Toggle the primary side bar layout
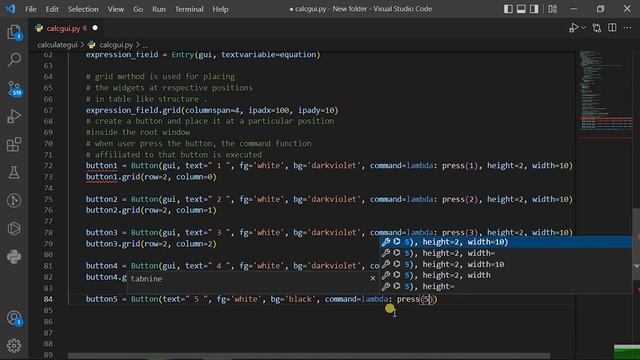640x360 pixels. pyautogui.click(x=508, y=9)
